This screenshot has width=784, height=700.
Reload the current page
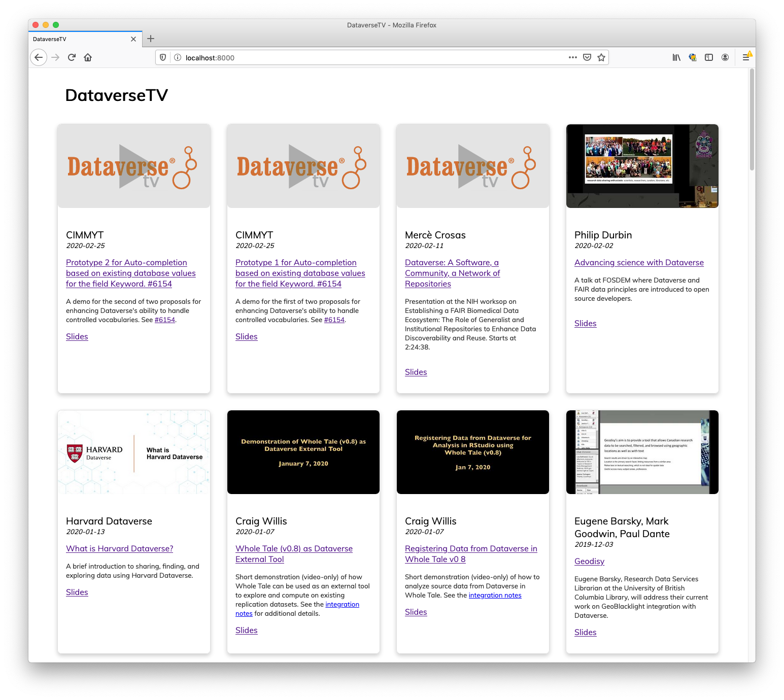click(x=72, y=57)
